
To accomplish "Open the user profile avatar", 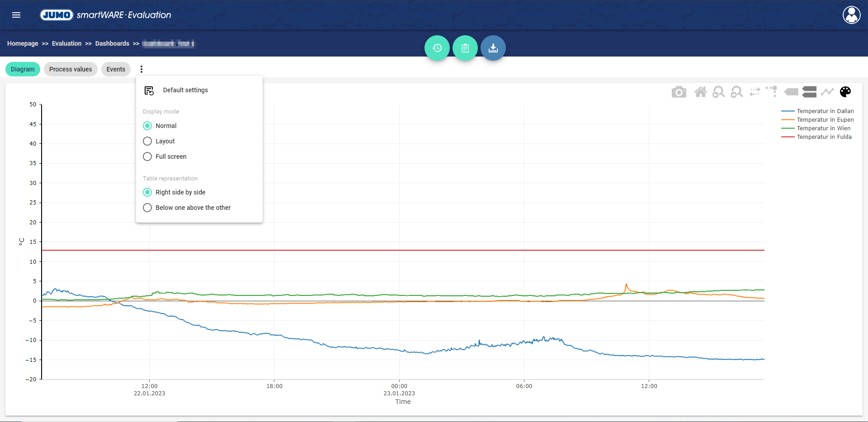I will click(851, 15).
